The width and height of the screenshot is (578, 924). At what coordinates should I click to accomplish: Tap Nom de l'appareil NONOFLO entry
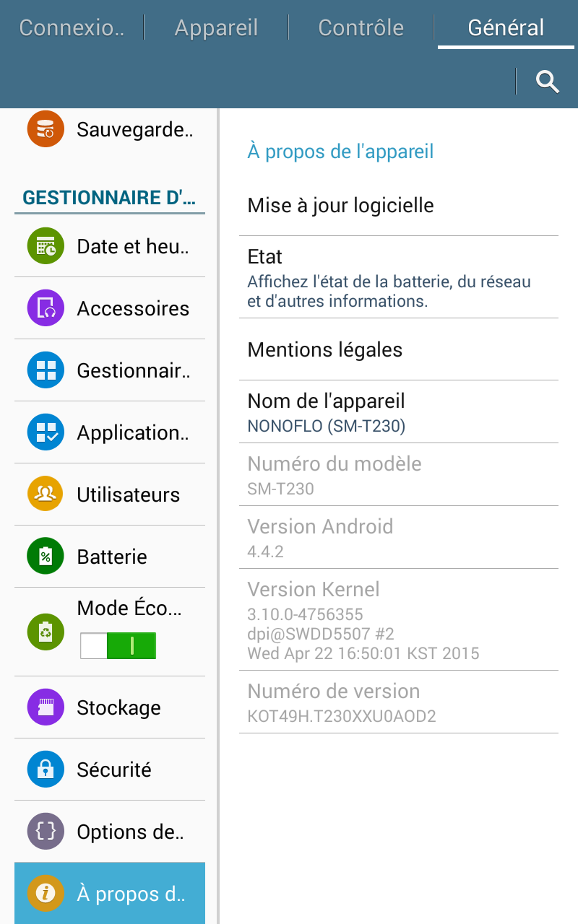(x=398, y=412)
